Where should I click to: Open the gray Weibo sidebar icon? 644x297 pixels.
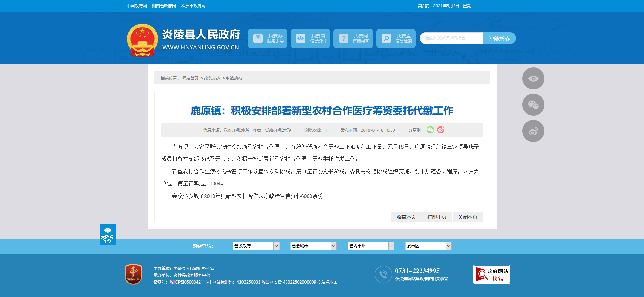pos(533,131)
